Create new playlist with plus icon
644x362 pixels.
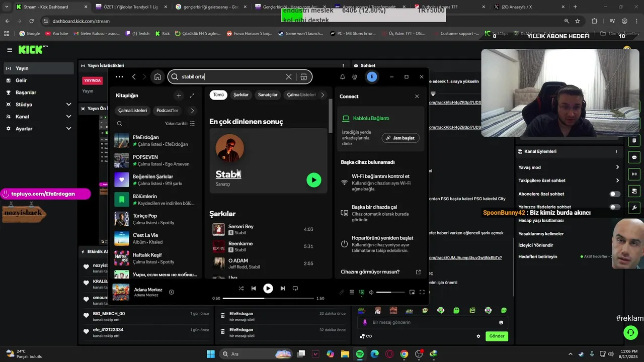tap(179, 96)
